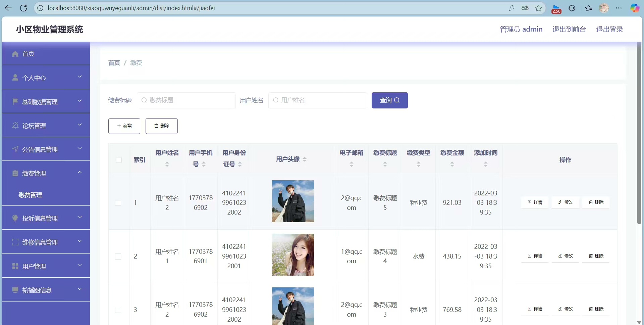This screenshot has width=644, height=325.
Task: Click the home icon in sidebar
Action: [x=15, y=54]
